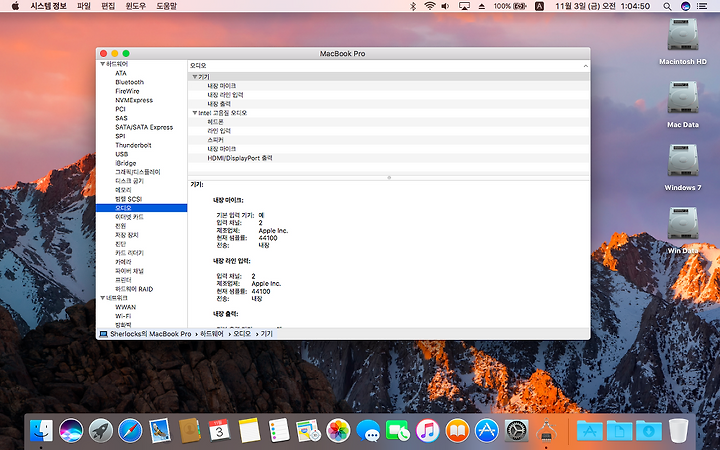Launch Siri from the dock
Viewport: 720px width, 450px height.
[71, 431]
